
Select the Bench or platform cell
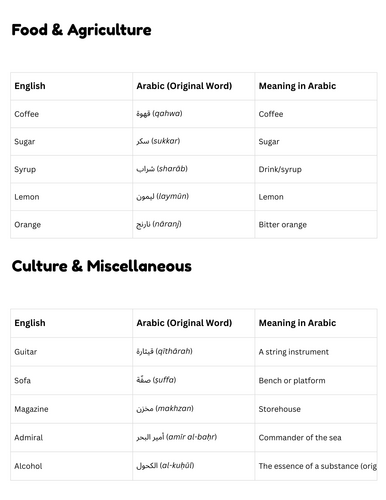click(x=316, y=381)
